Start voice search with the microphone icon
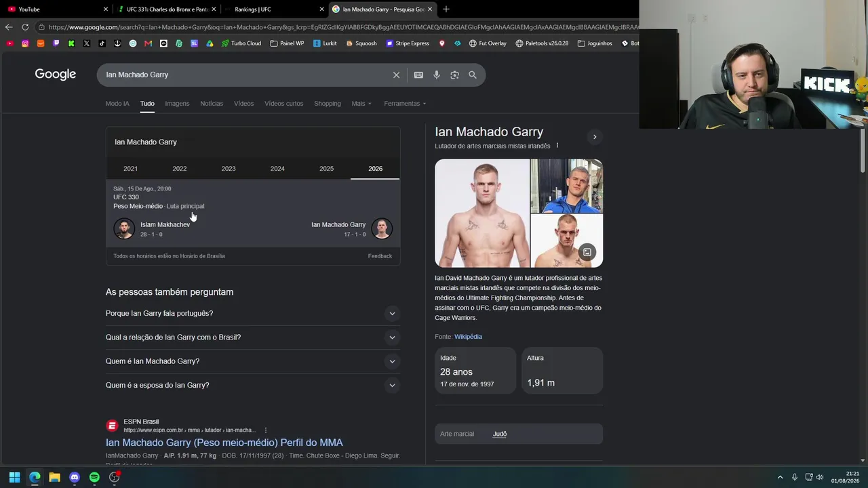 pos(437,75)
